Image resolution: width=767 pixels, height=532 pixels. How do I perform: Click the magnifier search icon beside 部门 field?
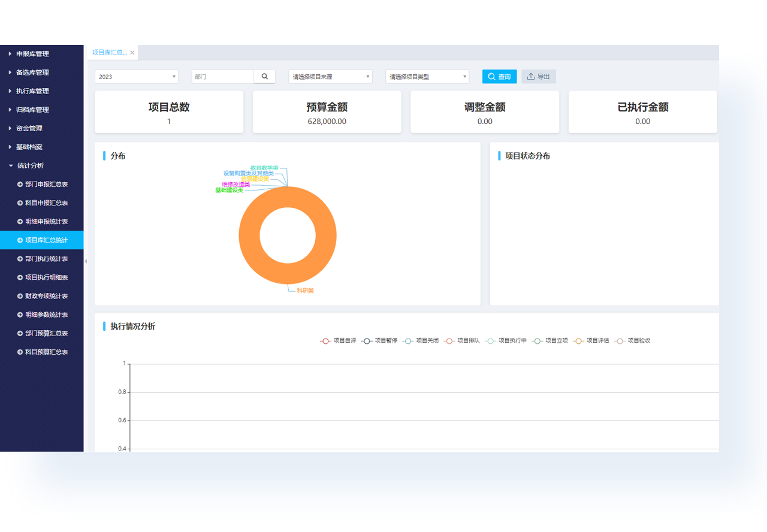pos(264,77)
